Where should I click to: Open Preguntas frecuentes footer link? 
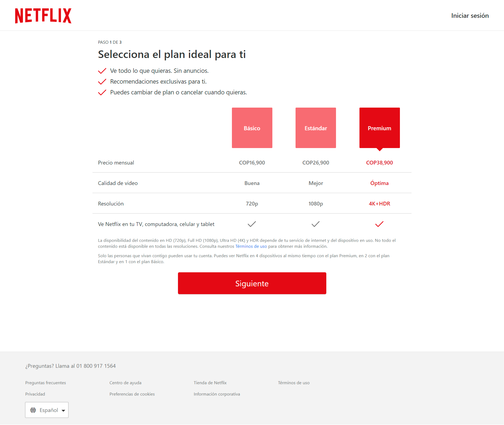[x=46, y=383]
